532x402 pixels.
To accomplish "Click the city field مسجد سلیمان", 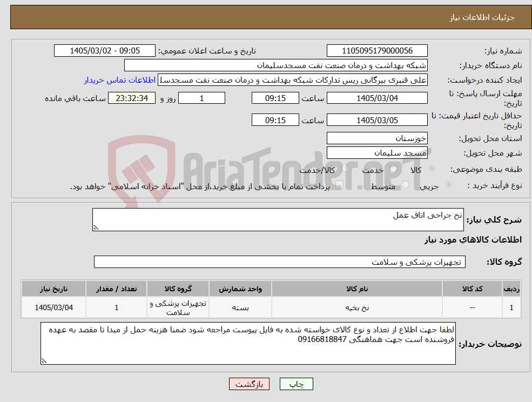I will pos(377,153).
